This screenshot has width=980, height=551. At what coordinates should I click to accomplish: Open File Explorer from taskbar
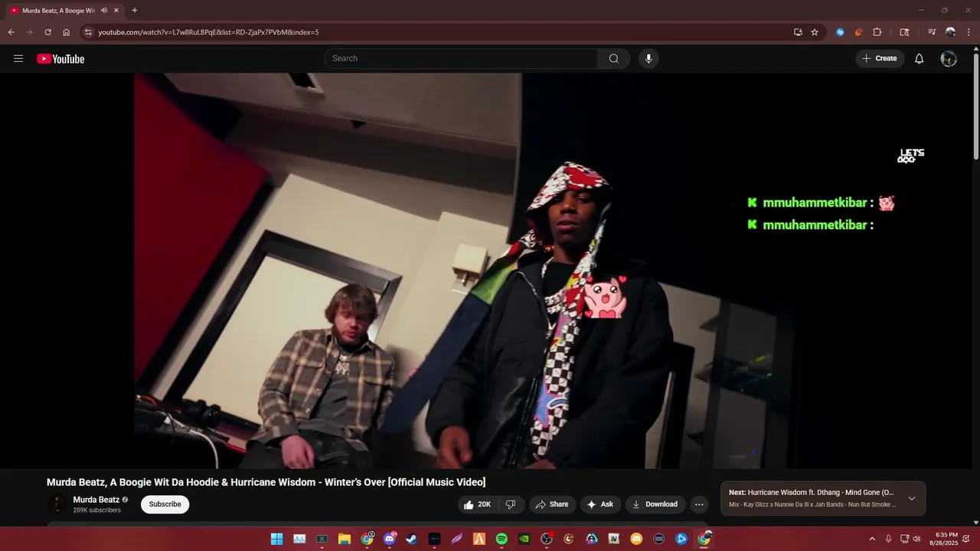click(345, 539)
